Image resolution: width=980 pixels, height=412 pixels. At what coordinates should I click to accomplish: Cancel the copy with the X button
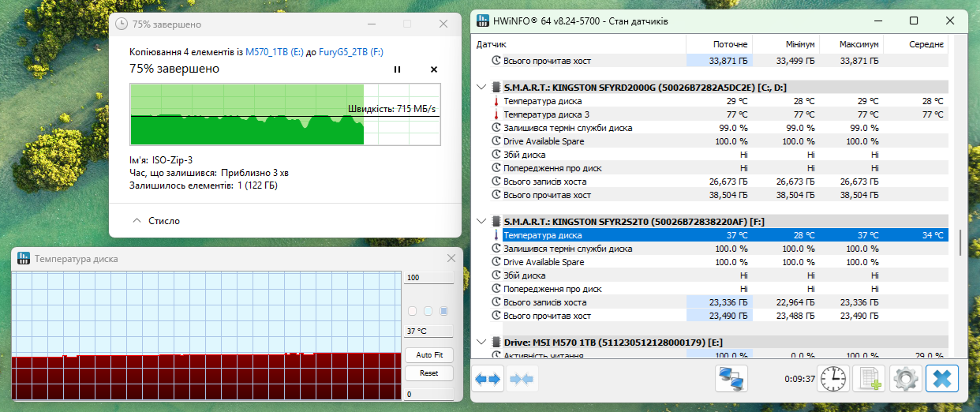pyautogui.click(x=433, y=69)
